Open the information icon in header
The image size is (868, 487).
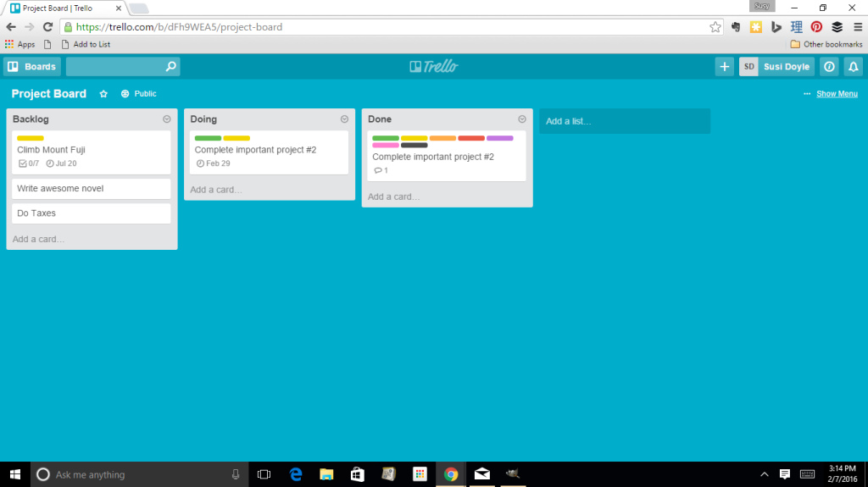pyautogui.click(x=829, y=66)
